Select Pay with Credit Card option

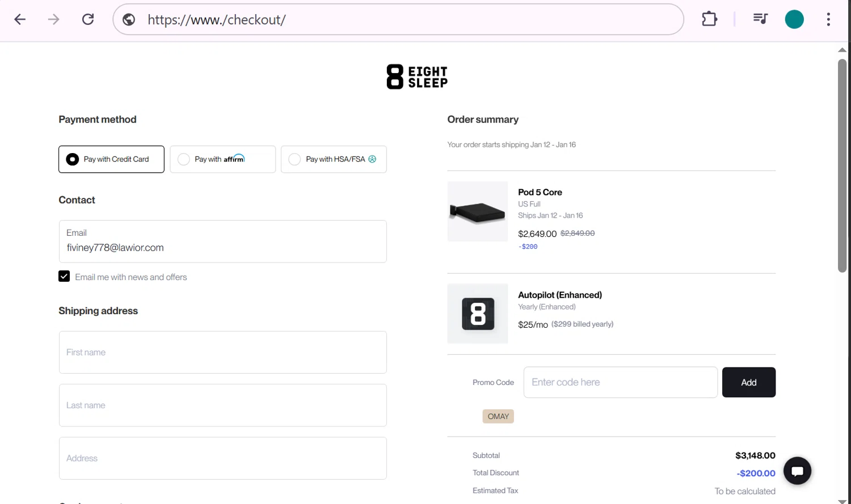[111, 159]
